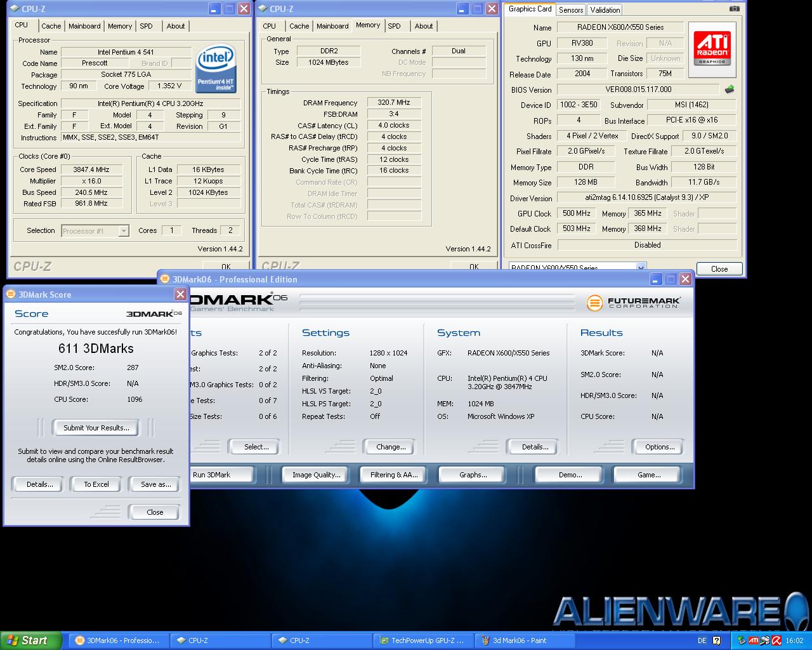The image size is (812, 650).
Task: Open the Cache tab in left CPU-Z window
Action: tap(51, 26)
